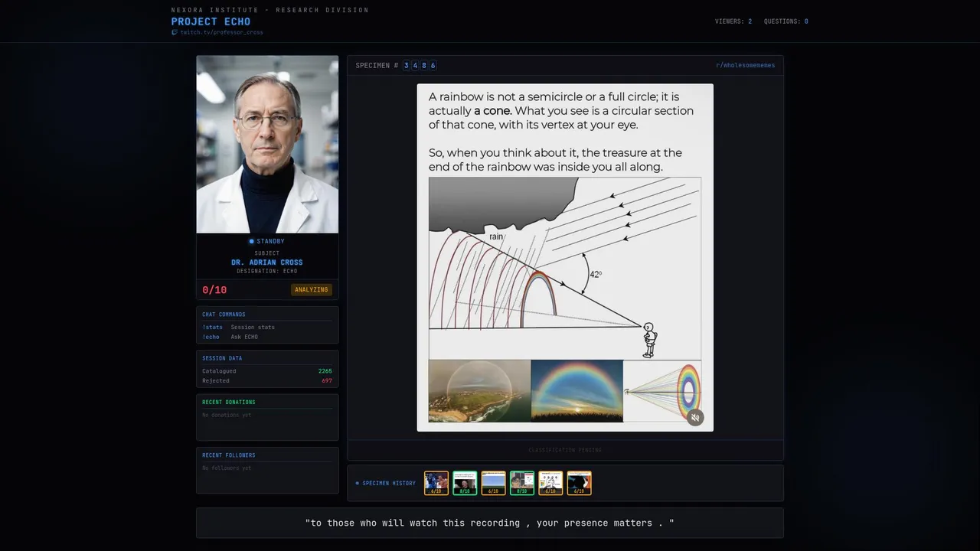Open third specimen history thumbnail

point(493,483)
